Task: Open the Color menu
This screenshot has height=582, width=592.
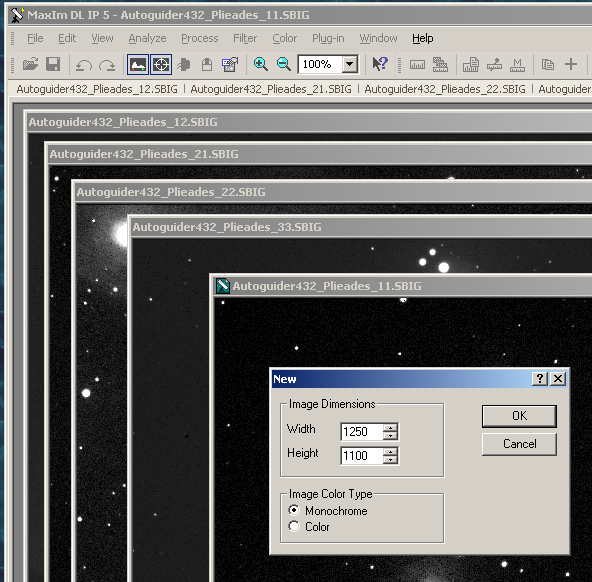Action: [285, 38]
